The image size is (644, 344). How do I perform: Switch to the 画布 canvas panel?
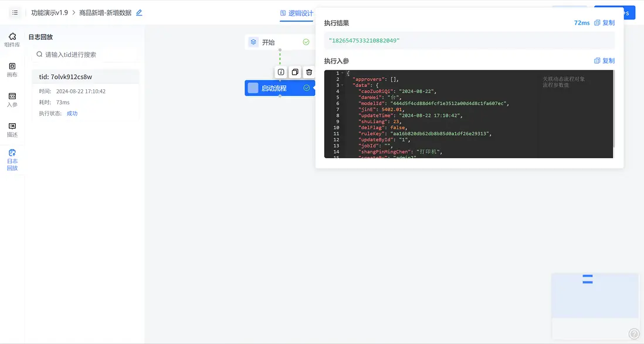coord(12,70)
